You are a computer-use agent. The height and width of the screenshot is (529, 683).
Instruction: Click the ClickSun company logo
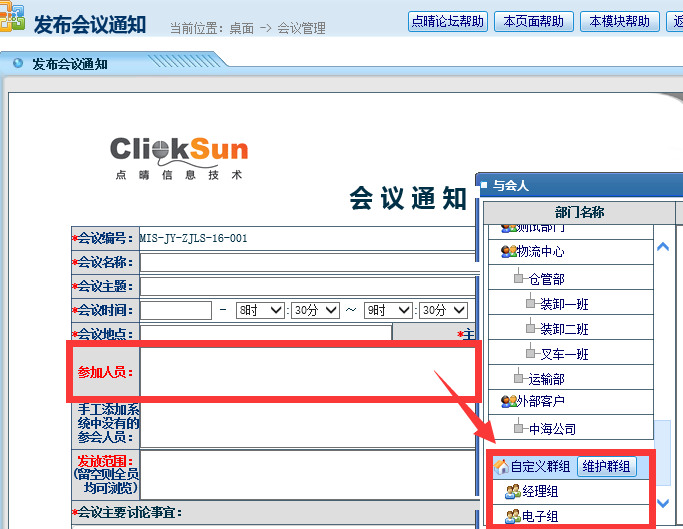pyautogui.click(x=179, y=157)
